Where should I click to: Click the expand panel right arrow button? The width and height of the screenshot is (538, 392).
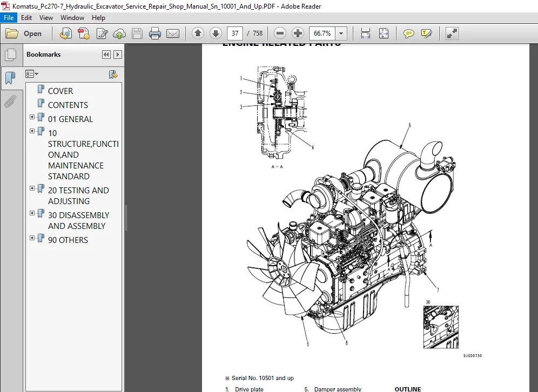pyautogui.click(x=118, y=55)
